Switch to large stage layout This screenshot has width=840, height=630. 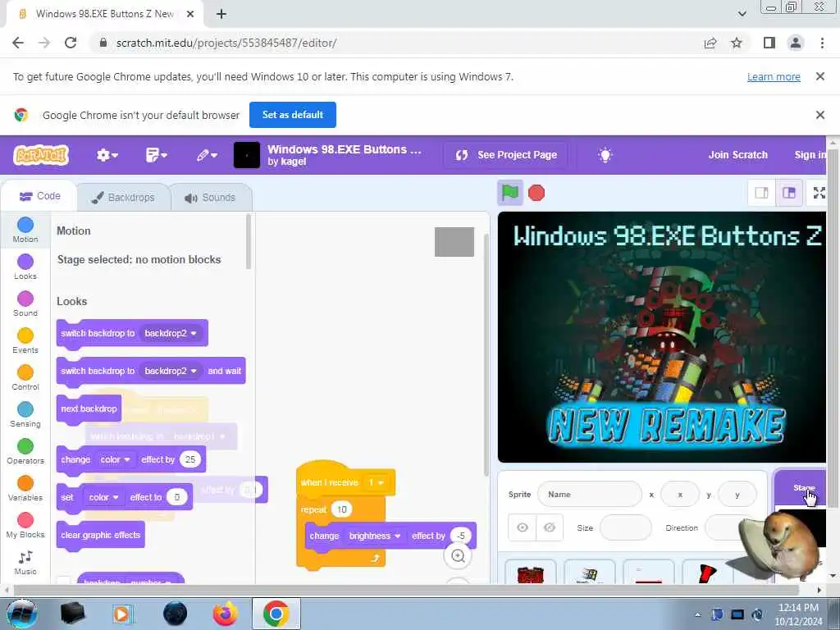click(x=788, y=193)
